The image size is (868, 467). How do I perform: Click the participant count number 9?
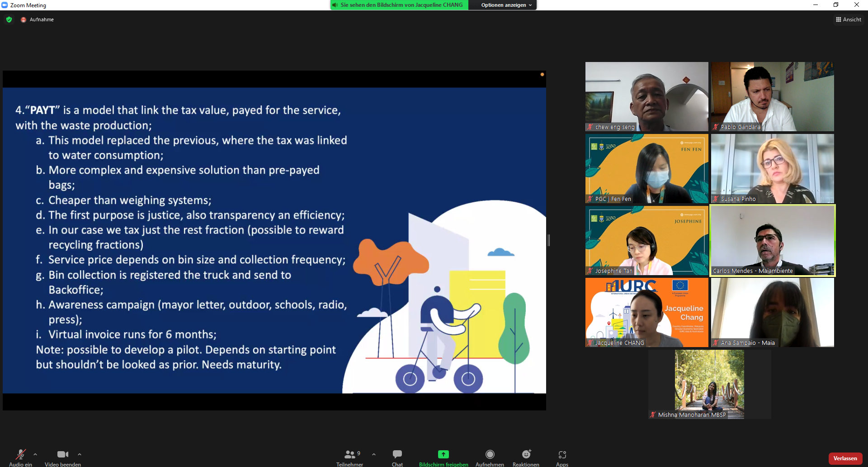pos(359,453)
